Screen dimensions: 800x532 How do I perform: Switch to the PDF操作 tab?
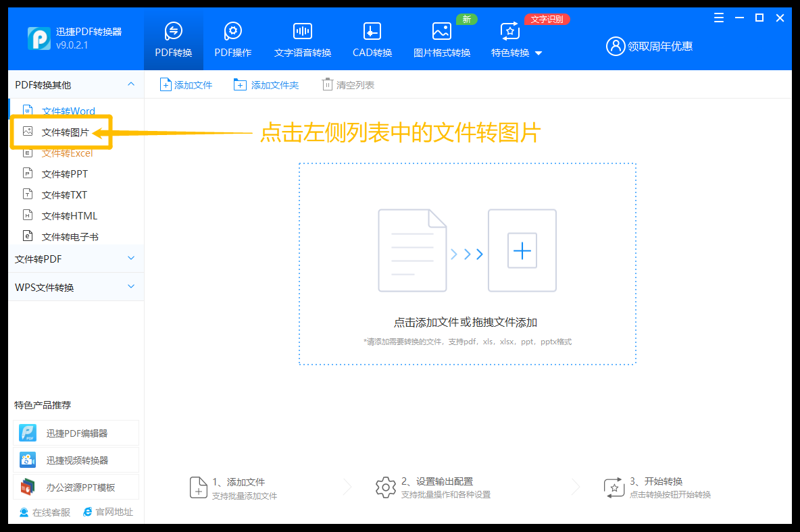(x=232, y=40)
